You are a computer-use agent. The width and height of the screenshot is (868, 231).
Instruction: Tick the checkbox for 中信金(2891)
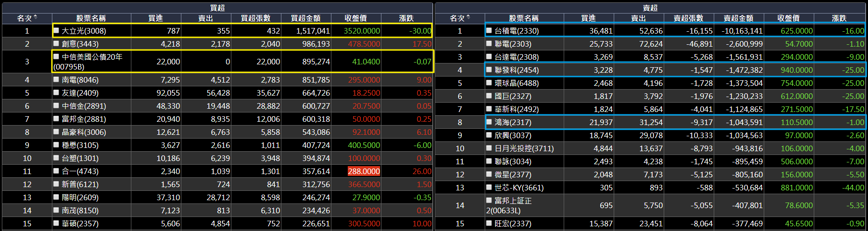coord(57,105)
